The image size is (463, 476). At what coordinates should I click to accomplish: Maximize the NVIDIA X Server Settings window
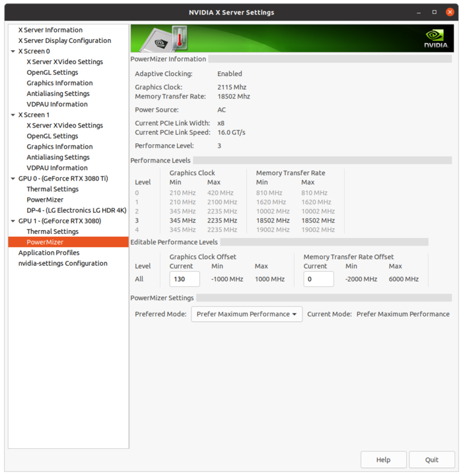(435, 12)
